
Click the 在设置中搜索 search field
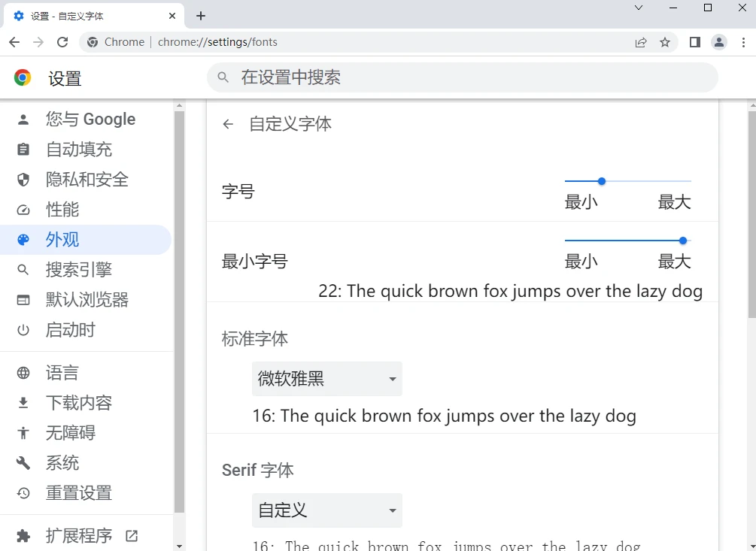pos(463,77)
